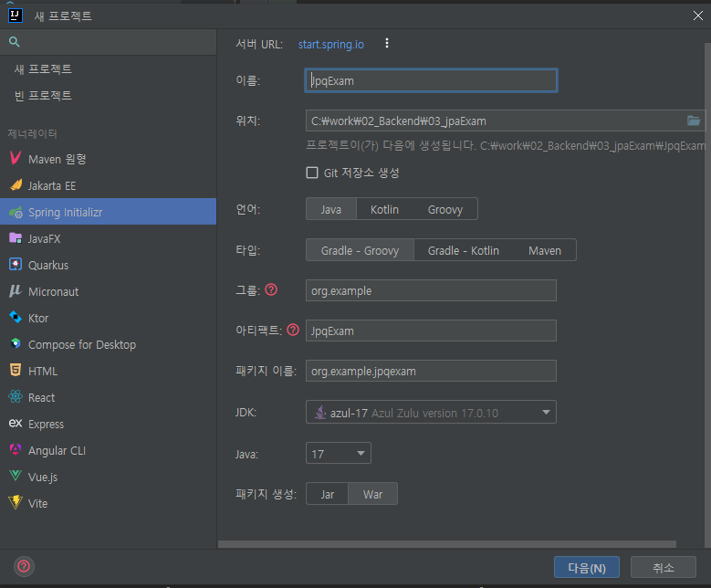The width and height of the screenshot is (711, 588).
Task: Click the 취소 button
Action: 663,567
